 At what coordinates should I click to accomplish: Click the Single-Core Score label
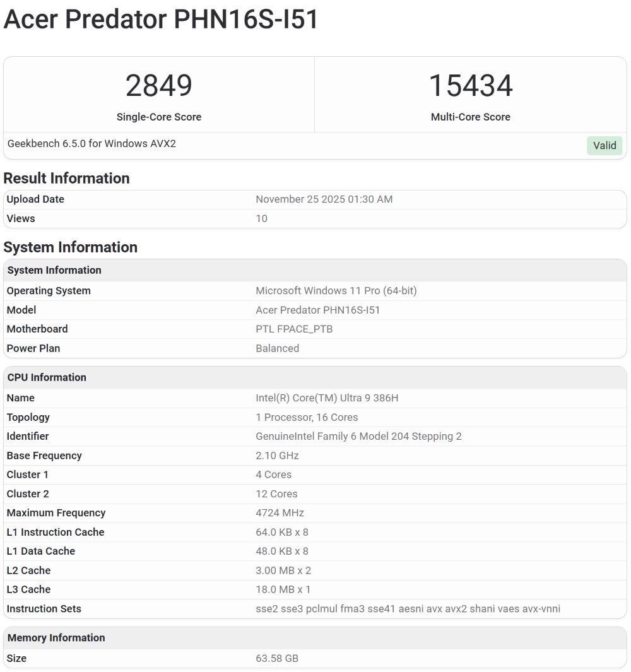(159, 117)
